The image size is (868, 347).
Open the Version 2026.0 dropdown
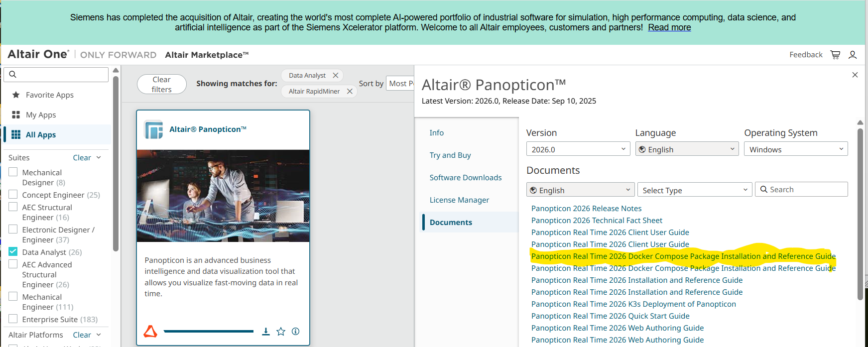pyautogui.click(x=578, y=149)
